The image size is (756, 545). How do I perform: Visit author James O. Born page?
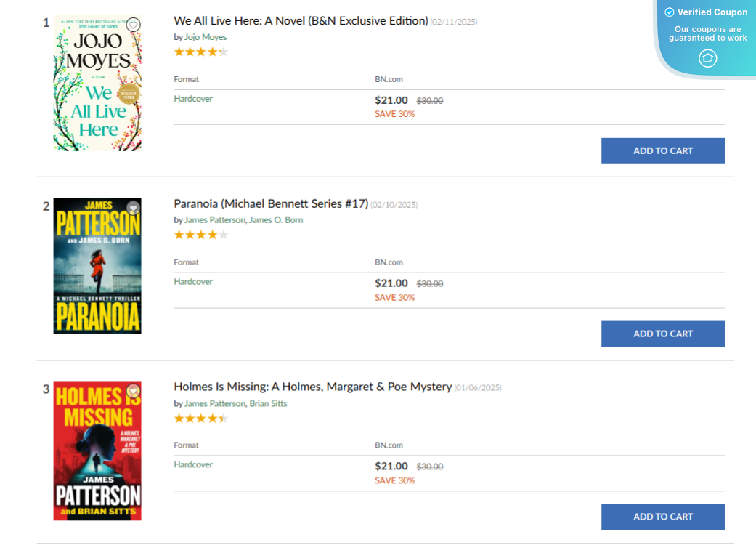[276, 220]
